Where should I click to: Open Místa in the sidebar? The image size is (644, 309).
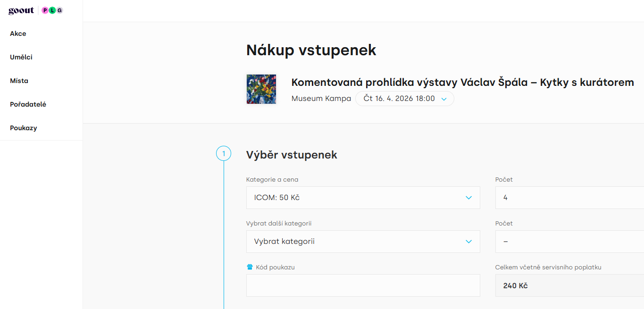click(x=19, y=81)
